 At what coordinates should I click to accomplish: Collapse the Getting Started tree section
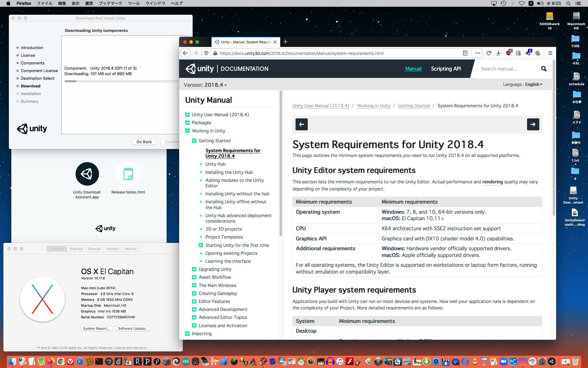(194, 141)
